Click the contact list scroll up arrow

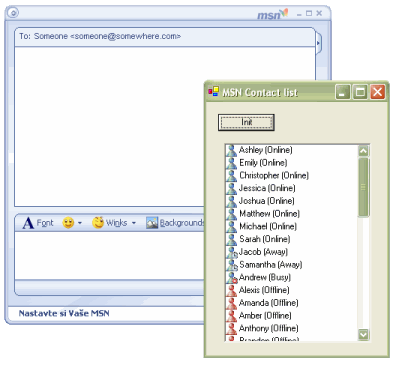[x=363, y=151]
